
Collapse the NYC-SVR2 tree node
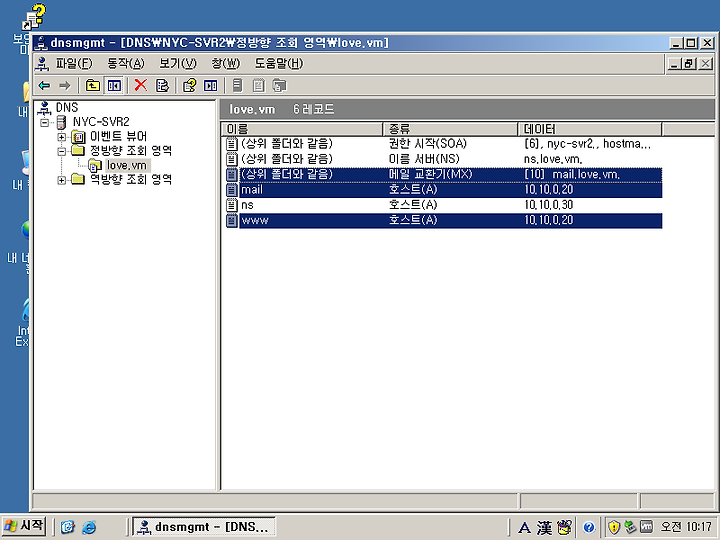coord(45,123)
